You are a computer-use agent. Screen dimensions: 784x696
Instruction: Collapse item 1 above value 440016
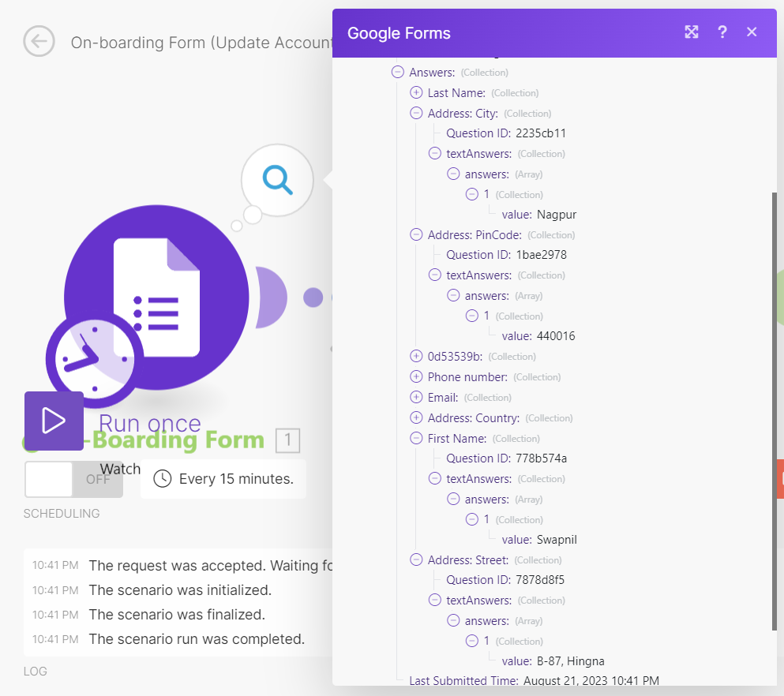472,316
